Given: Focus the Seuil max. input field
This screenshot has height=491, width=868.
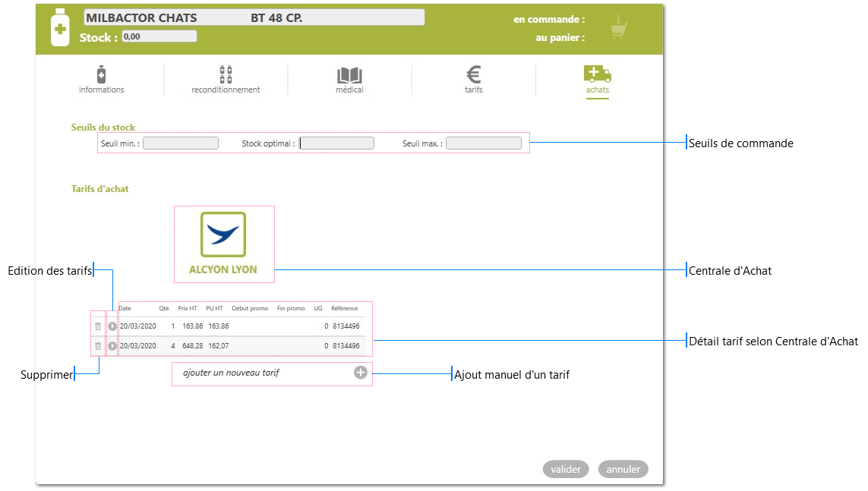Looking at the screenshot, I should point(484,143).
